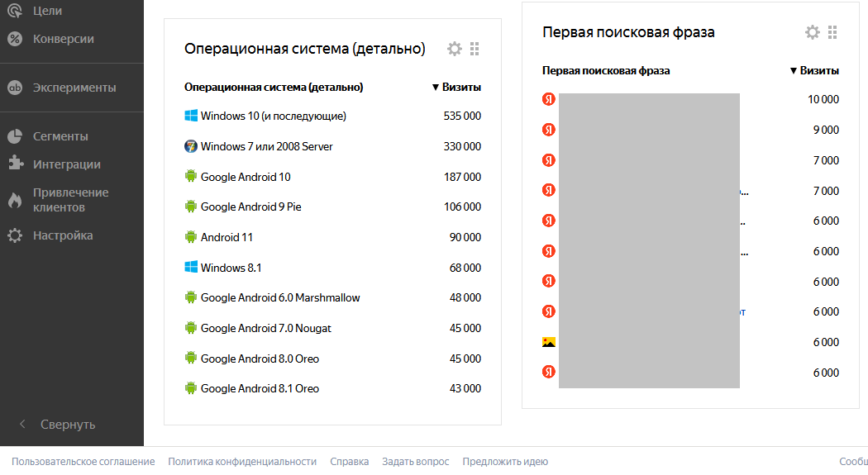Click the Операционная система (детально) column header

(x=274, y=88)
